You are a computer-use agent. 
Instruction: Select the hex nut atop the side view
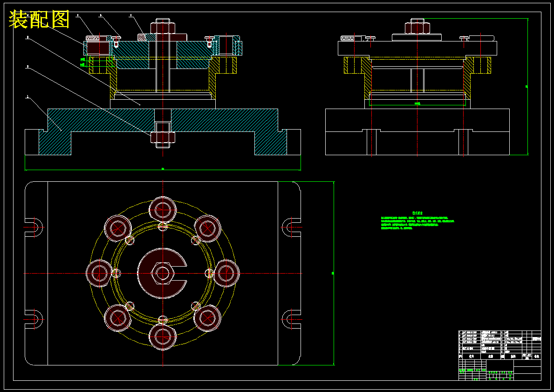tap(417, 28)
